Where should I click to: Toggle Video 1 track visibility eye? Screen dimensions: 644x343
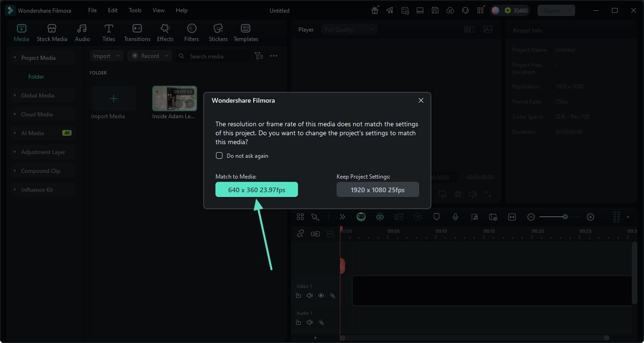click(x=321, y=295)
